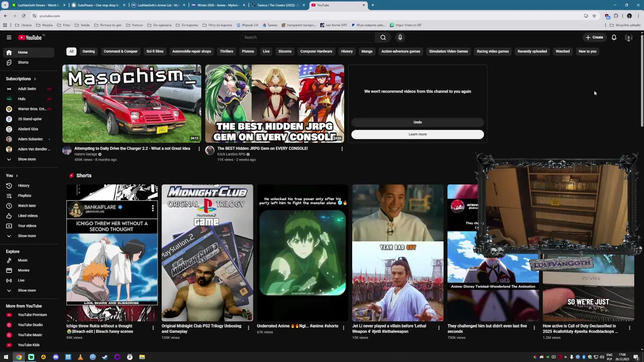Play the Midnight Club Original Trilogy short
The image size is (644, 362).
point(207,253)
